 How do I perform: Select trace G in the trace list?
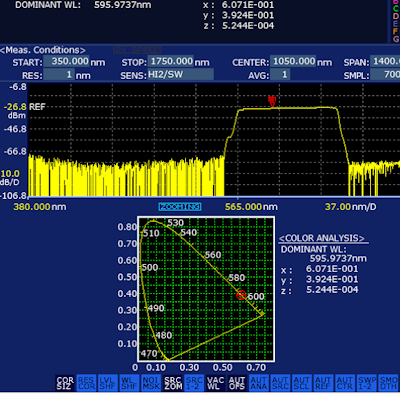396,39
